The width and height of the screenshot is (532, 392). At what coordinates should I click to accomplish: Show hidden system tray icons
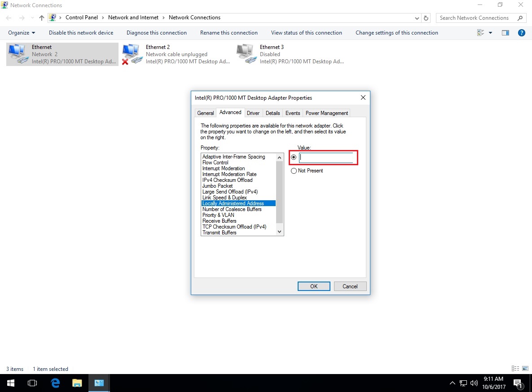[452, 383]
